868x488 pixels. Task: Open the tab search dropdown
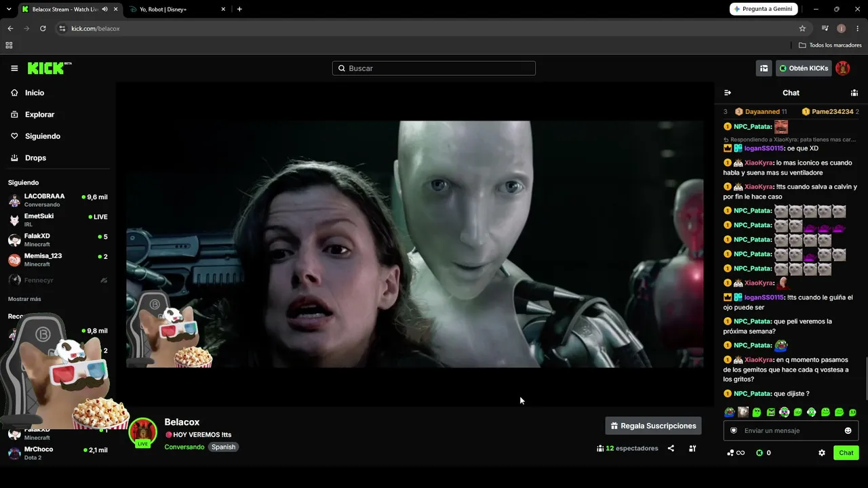pyautogui.click(x=9, y=9)
